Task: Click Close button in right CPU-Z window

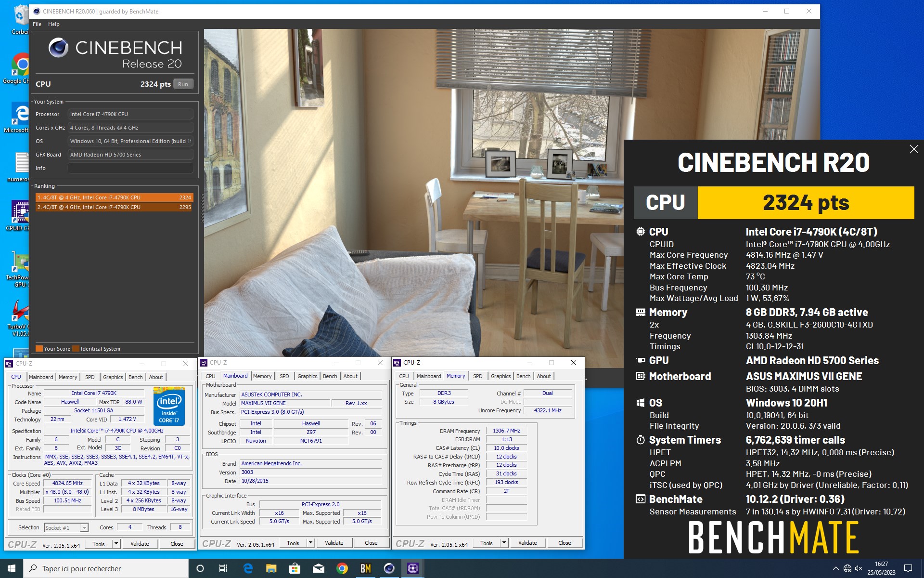Action: [x=565, y=543]
